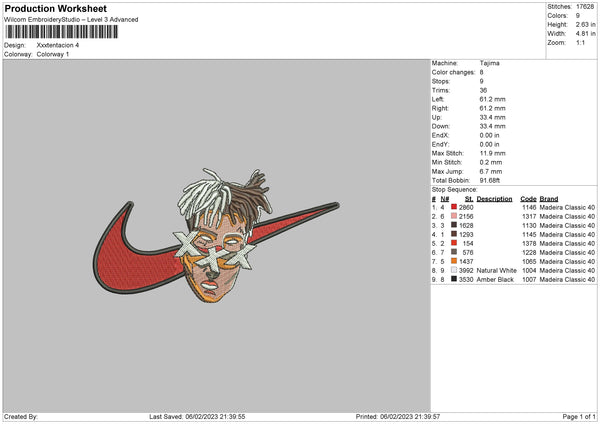Click the Stitches value 17628
The image size is (600, 424).
[x=585, y=7]
